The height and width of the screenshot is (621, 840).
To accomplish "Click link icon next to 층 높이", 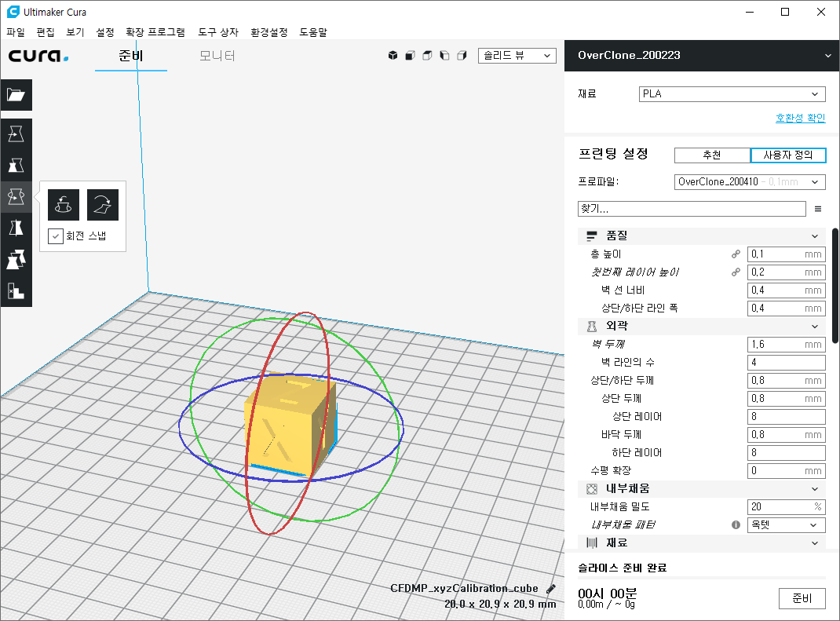I will click(736, 254).
